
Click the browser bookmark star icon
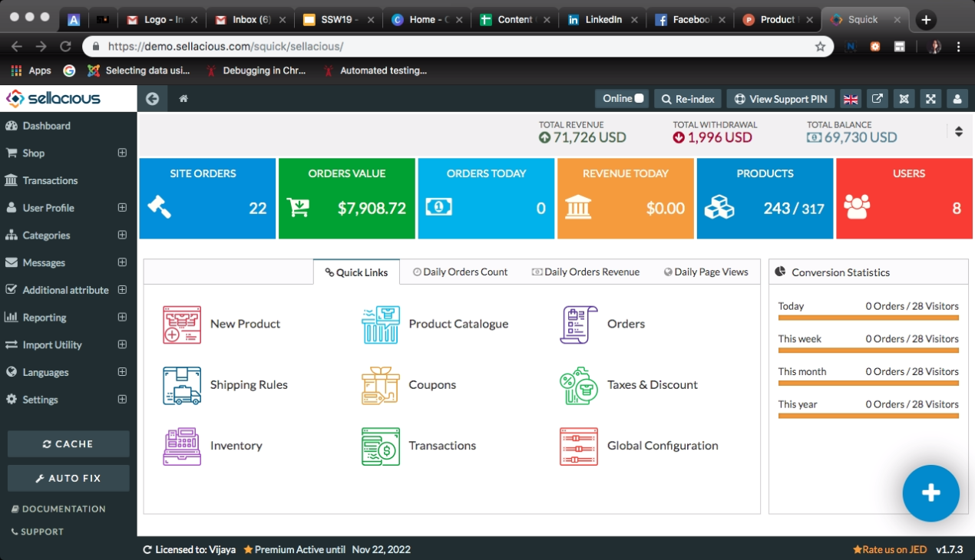click(x=820, y=47)
